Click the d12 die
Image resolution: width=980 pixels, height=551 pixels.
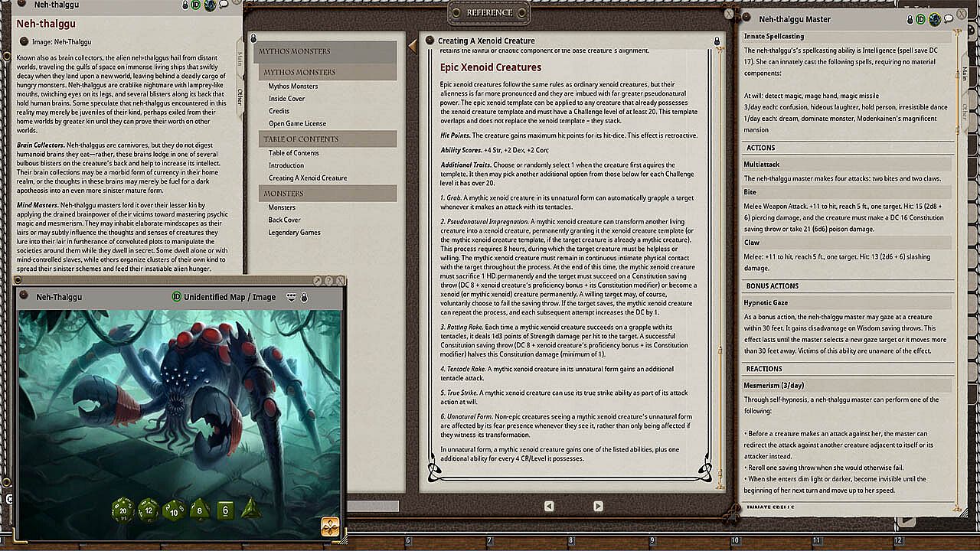[x=148, y=508]
